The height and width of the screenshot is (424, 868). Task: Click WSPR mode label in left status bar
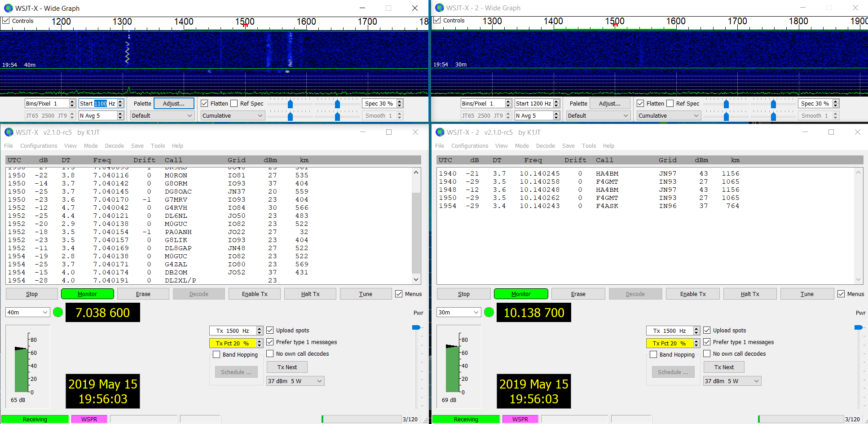click(x=89, y=419)
